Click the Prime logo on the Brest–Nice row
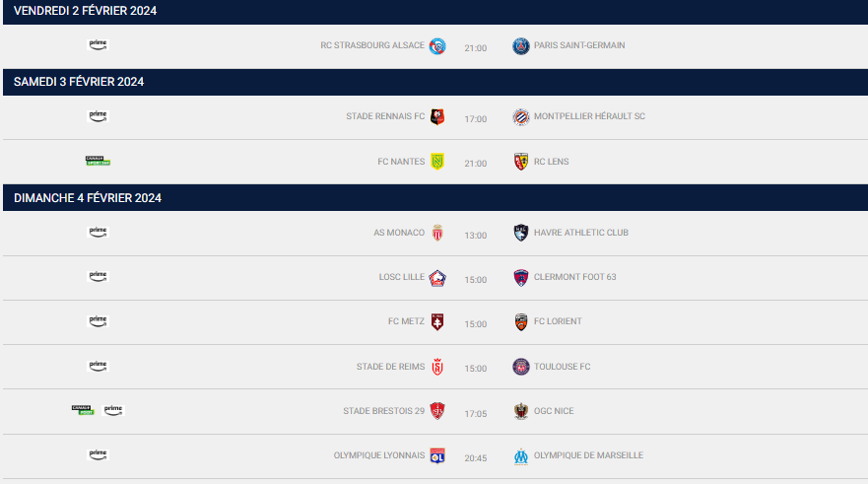 click(x=113, y=410)
